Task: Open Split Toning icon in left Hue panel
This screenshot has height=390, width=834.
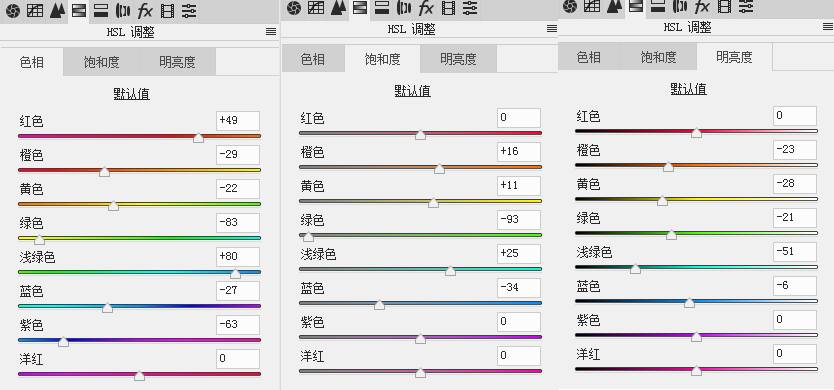Action: click(101, 11)
